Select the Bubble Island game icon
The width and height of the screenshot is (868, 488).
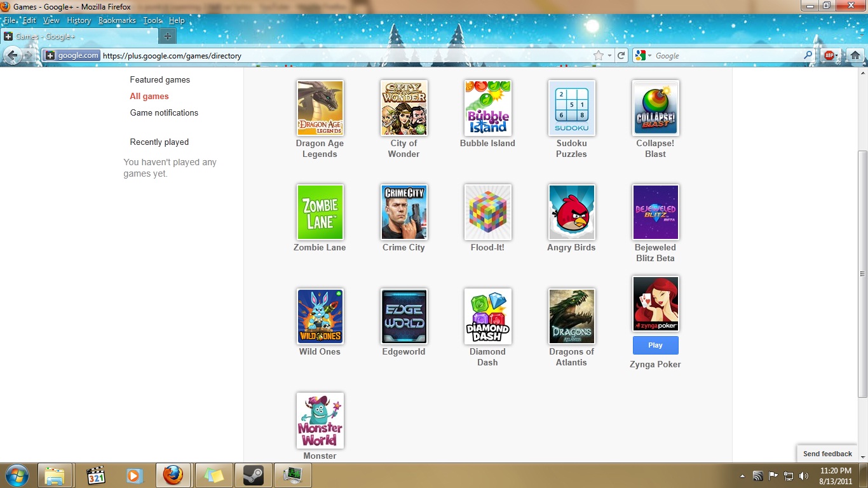(488, 108)
